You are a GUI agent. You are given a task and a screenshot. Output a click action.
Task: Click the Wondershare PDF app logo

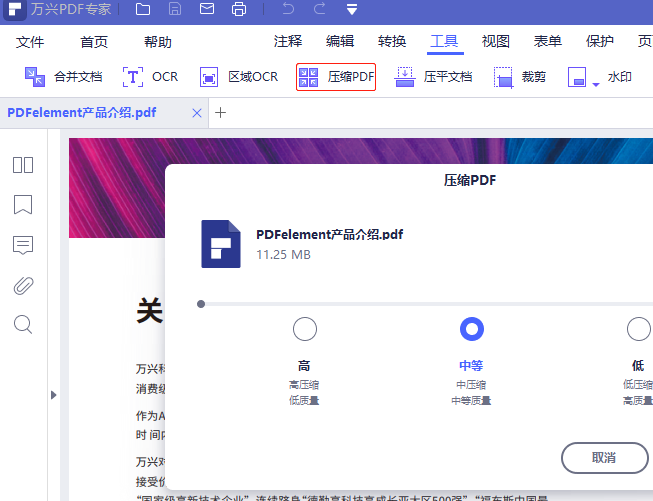coord(14,9)
